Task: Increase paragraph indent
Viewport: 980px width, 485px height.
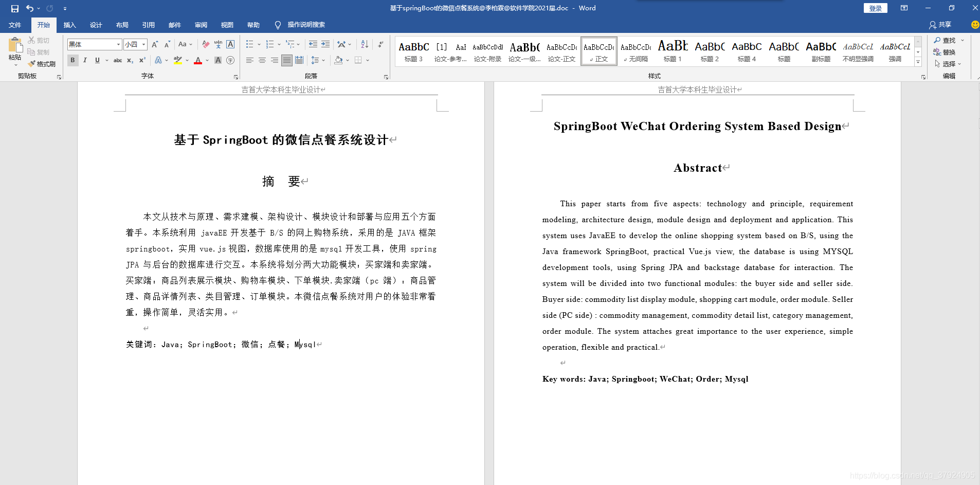Action: [325, 44]
